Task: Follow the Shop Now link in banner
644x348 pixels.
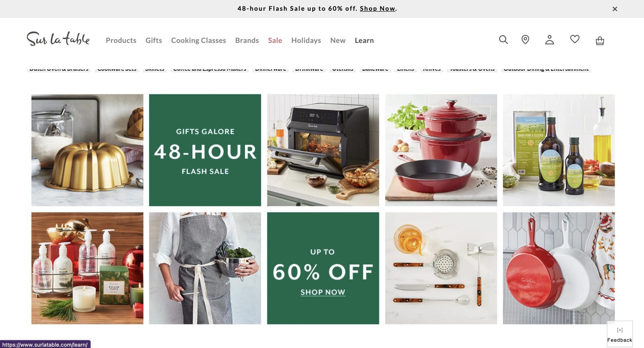Action: [x=377, y=9]
